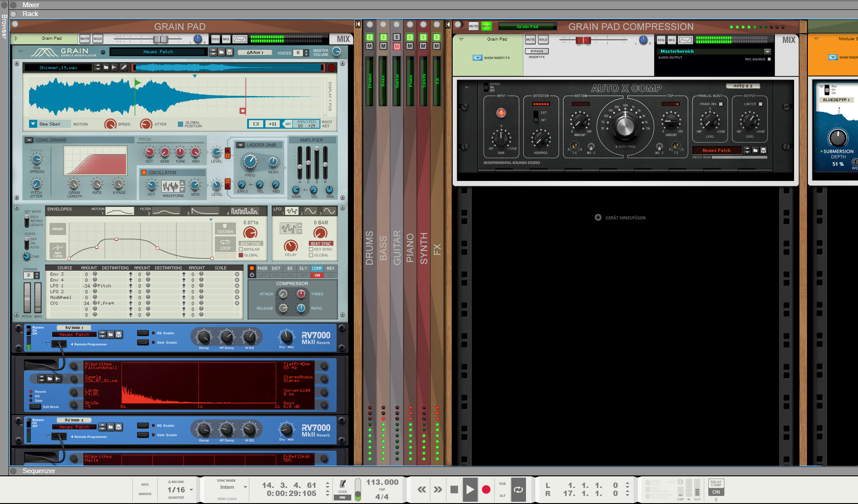Open the Long Grains type dropdown
Image resolution: width=858 pixels, height=504 pixels.
[29, 140]
